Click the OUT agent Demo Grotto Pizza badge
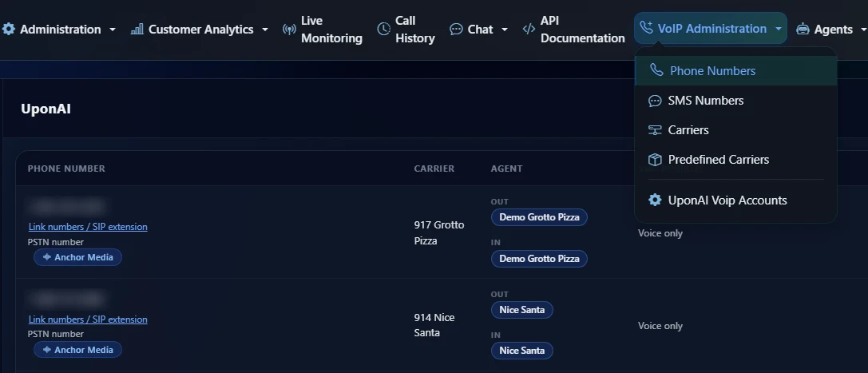This screenshot has height=373, width=868. coord(539,217)
